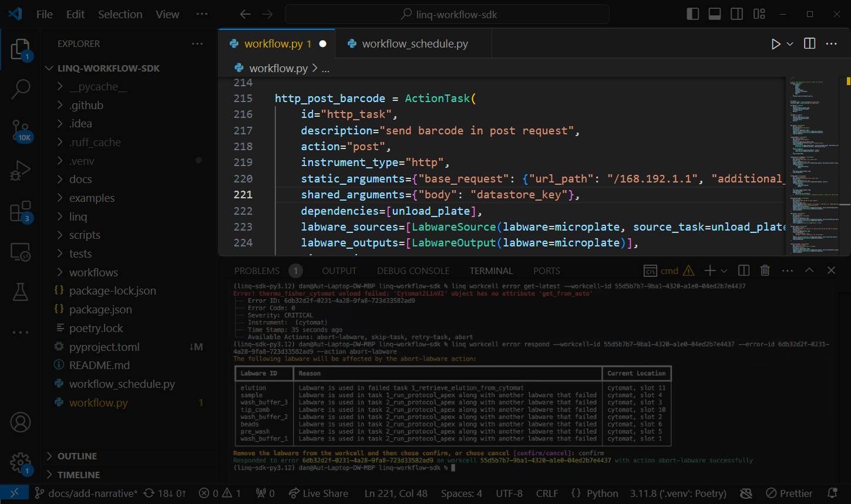Open the tests folder
This screenshot has height=504, width=851.
(x=80, y=253)
